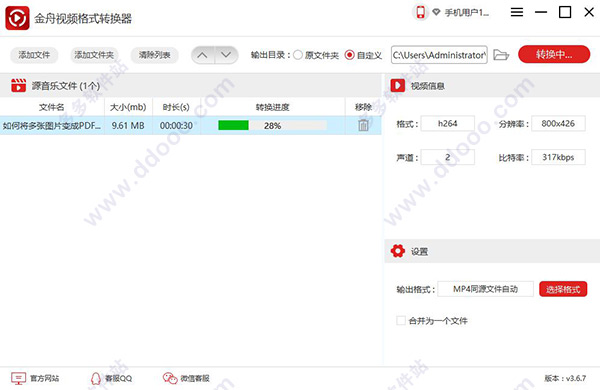Click 大小(mb) column header
The height and width of the screenshot is (390, 600).
click(128, 107)
